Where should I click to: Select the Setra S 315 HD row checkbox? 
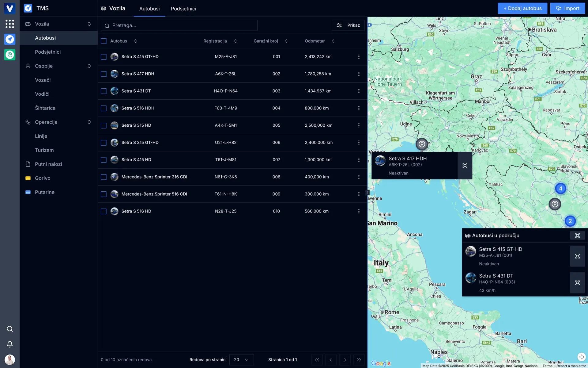pyautogui.click(x=104, y=125)
